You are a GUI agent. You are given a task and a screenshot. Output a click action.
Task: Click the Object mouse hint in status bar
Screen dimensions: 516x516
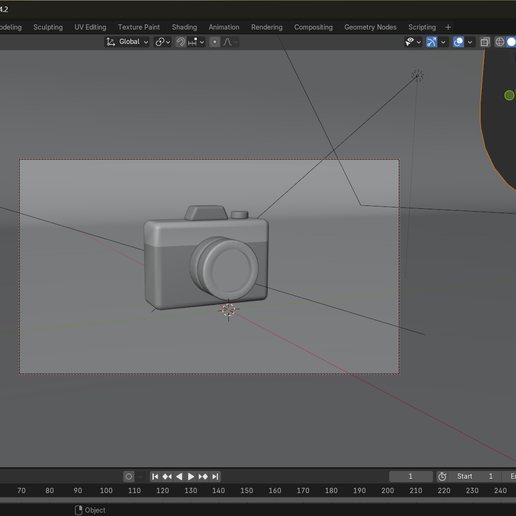coord(90,510)
